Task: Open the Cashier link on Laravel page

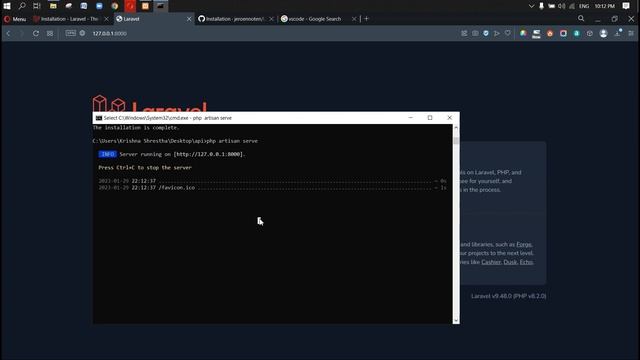Action: [491, 262]
